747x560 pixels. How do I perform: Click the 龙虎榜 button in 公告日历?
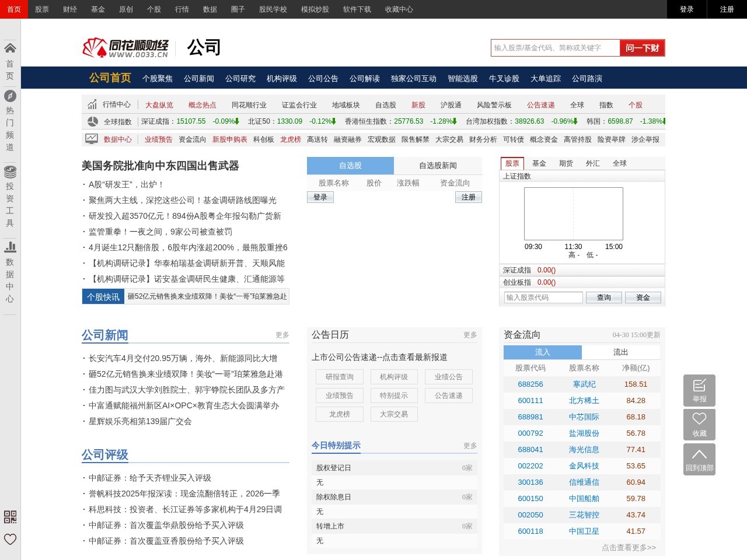pyautogui.click(x=340, y=414)
